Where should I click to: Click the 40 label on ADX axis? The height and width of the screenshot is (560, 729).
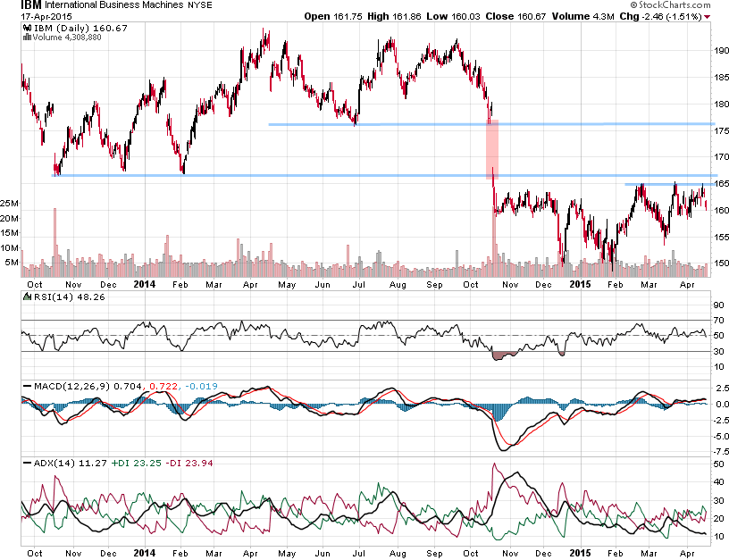click(719, 482)
